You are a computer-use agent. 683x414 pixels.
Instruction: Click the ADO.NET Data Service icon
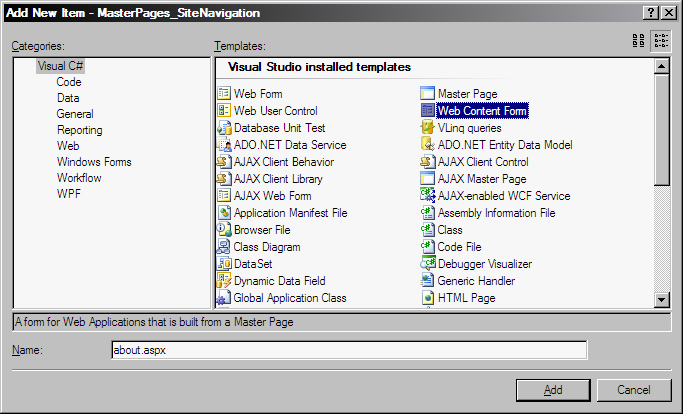point(224,144)
